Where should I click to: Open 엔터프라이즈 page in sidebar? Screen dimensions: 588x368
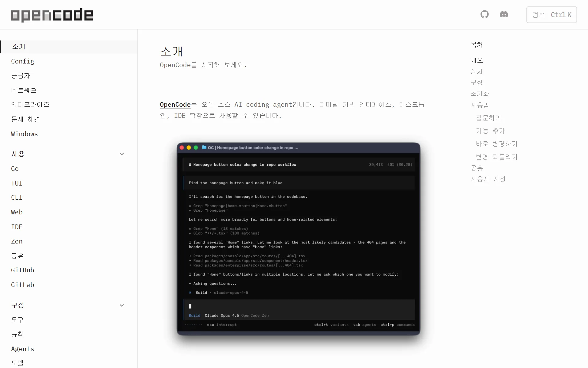tap(30, 105)
